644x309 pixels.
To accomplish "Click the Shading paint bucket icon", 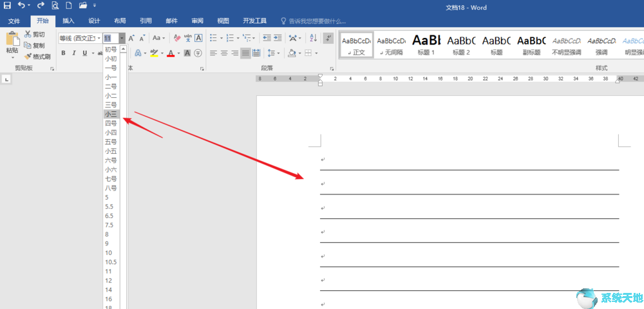I will 292,53.
